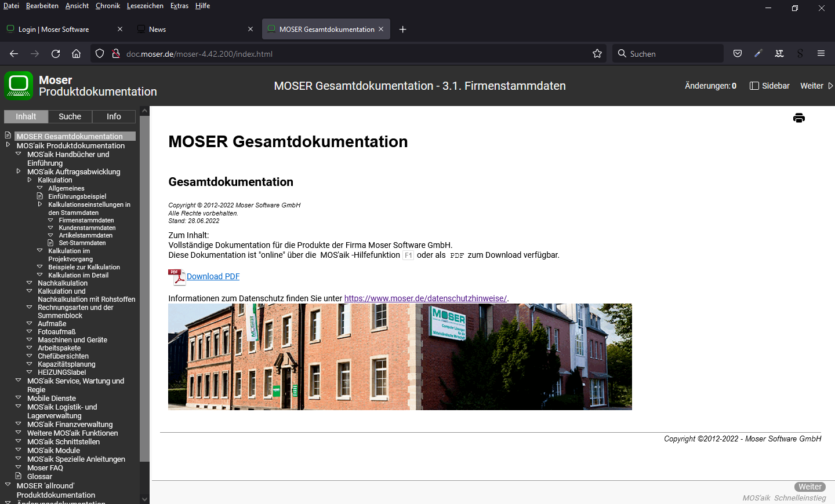Toggle the Allgemeines tree arrow

pos(39,188)
